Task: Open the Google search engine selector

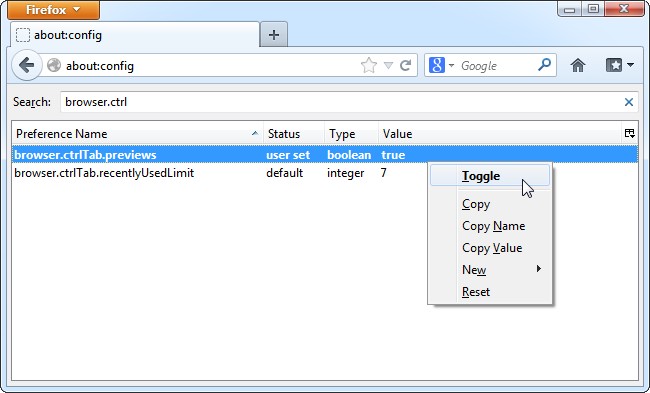Action: click(441, 65)
